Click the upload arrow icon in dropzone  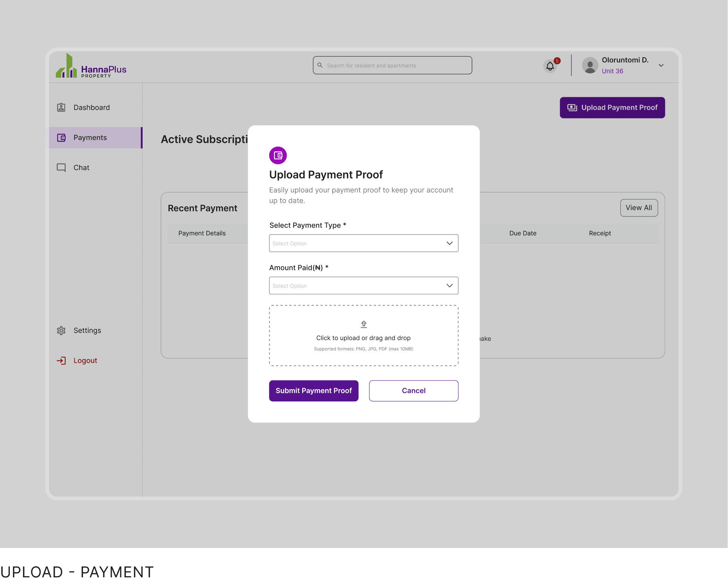click(364, 324)
